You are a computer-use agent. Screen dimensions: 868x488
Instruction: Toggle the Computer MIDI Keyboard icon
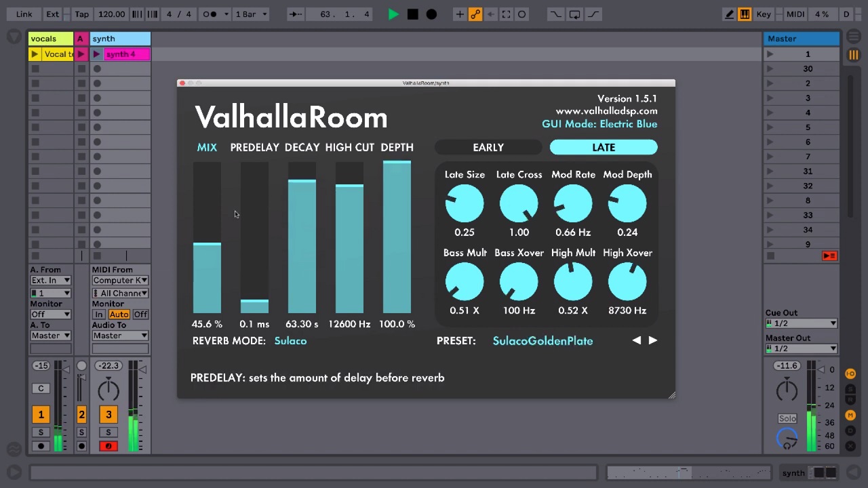point(745,14)
